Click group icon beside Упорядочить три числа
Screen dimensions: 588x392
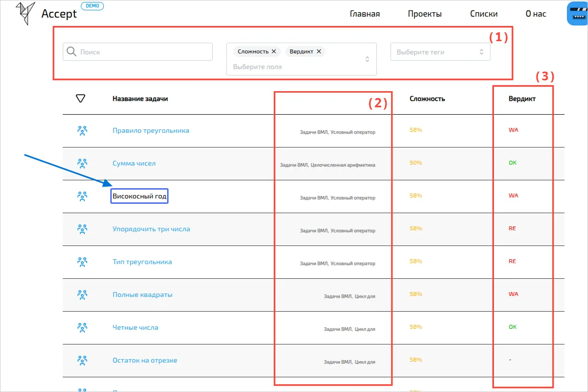tap(82, 229)
